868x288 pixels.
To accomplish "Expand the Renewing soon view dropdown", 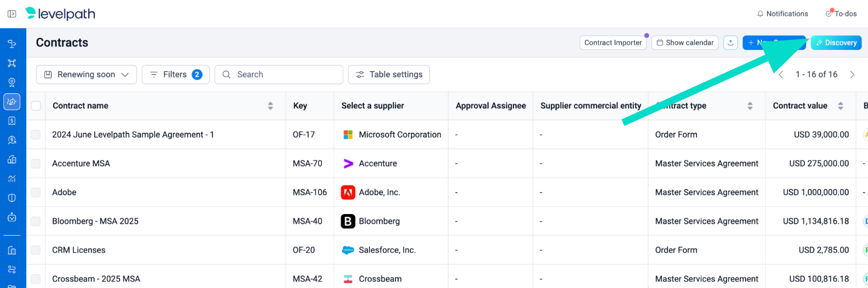I will point(86,74).
